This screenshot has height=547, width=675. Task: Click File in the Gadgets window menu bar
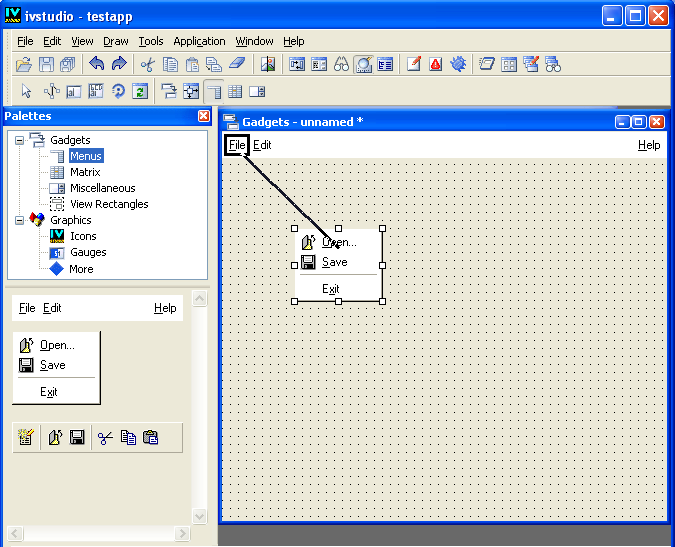coord(236,145)
